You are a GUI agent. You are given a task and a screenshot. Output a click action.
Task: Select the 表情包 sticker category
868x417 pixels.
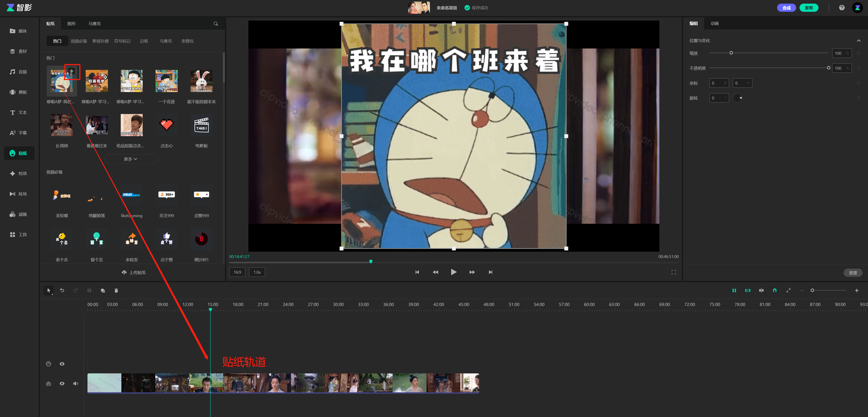click(187, 41)
